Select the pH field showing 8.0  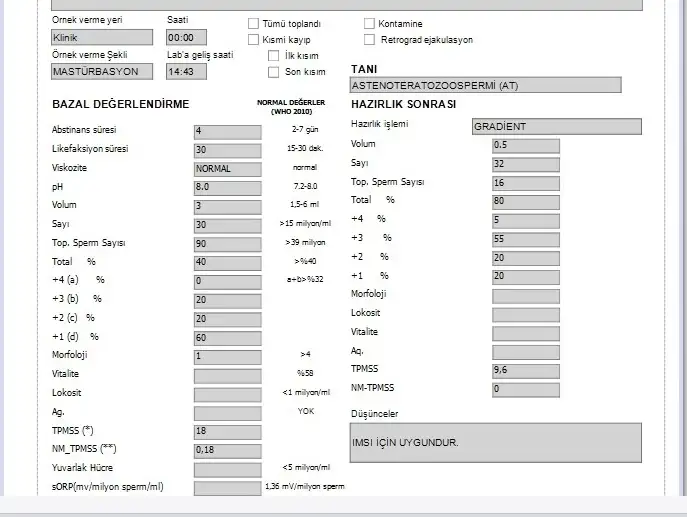pyautogui.click(x=227, y=187)
